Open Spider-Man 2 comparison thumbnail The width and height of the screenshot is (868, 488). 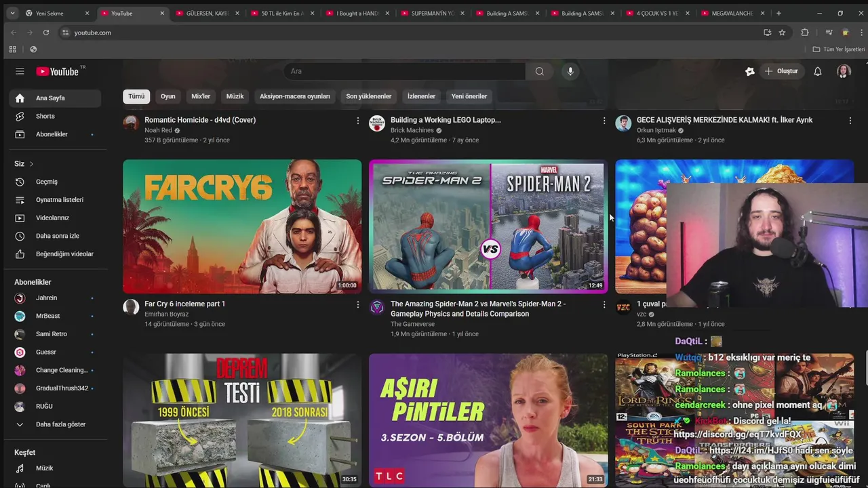[488, 226]
